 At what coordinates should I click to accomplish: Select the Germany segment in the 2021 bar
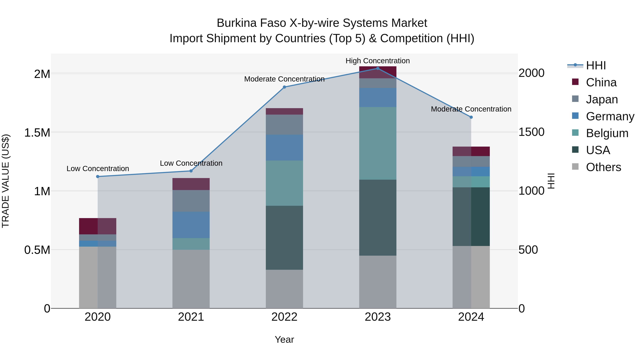pos(191,225)
